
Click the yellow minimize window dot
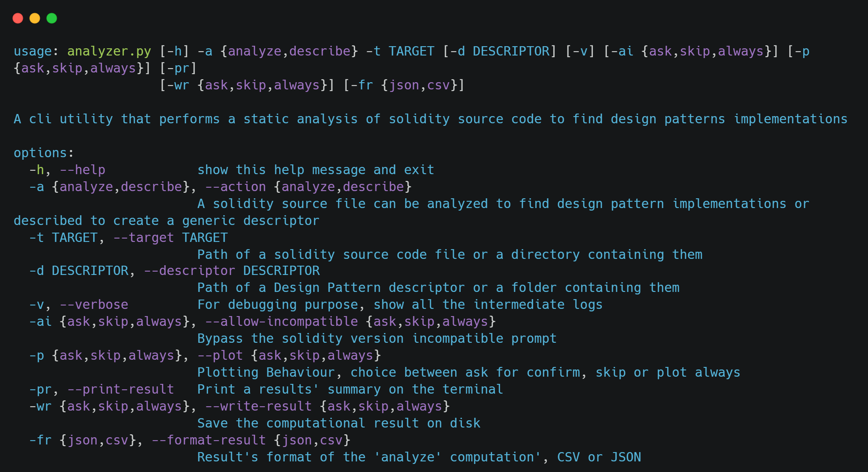coord(35,18)
